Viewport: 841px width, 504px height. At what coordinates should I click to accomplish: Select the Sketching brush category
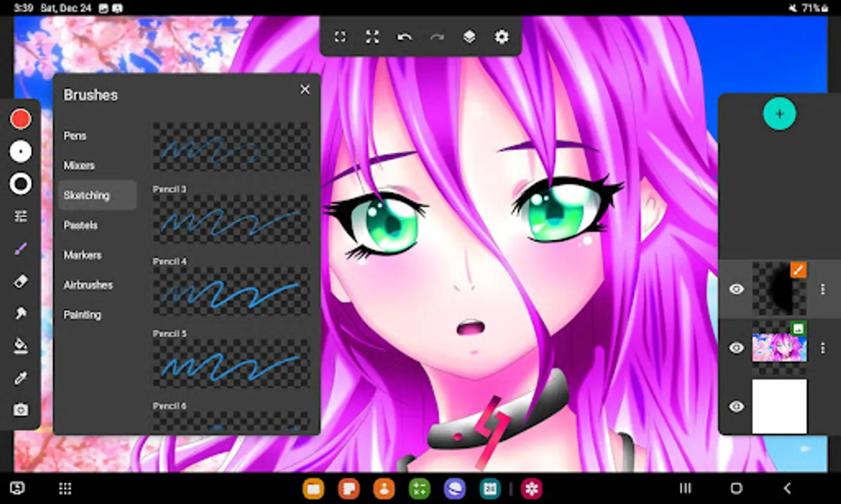click(97, 195)
